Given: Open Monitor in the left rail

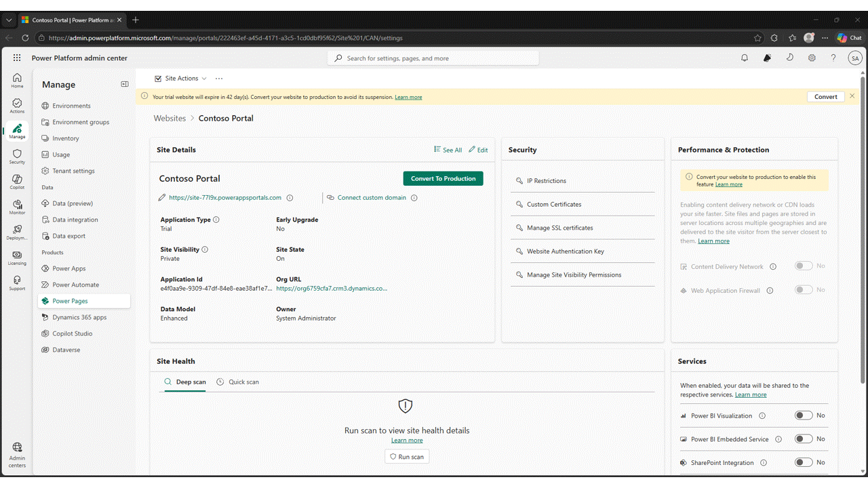Looking at the screenshot, I should coord(17,207).
